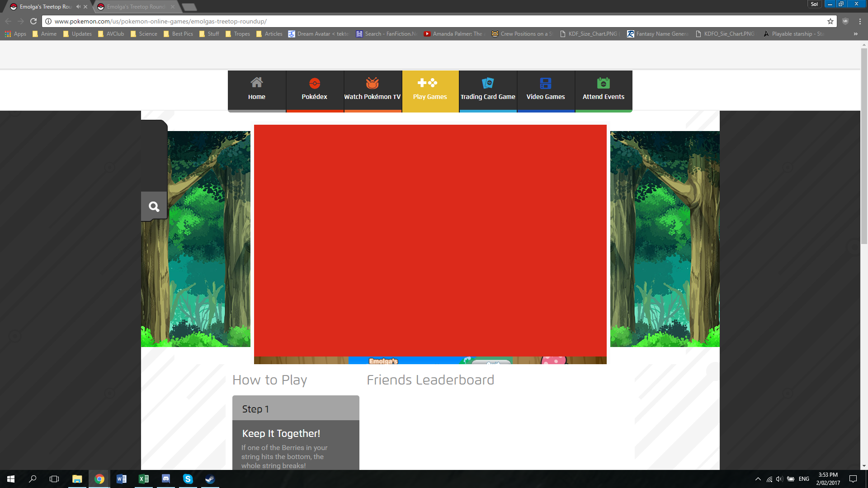868x488 pixels.
Task: Open the KDF_Size_Chart.PNG bookmark
Action: click(x=590, y=34)
